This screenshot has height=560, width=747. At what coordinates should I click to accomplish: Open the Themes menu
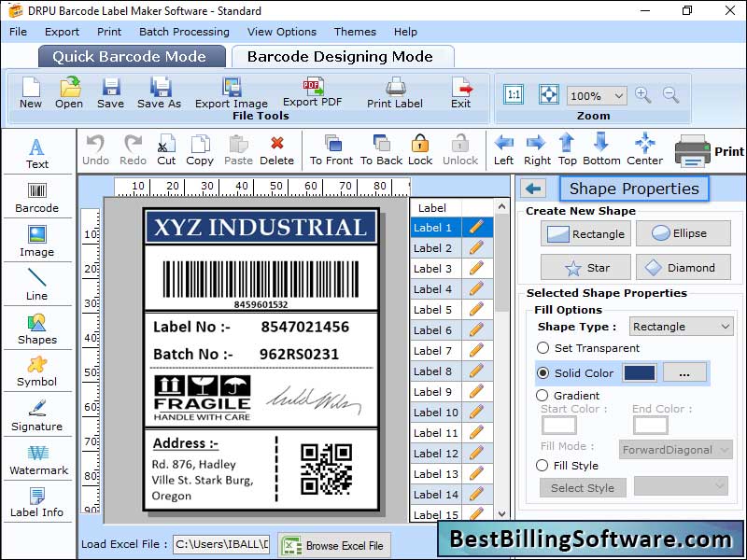point(355,32)
